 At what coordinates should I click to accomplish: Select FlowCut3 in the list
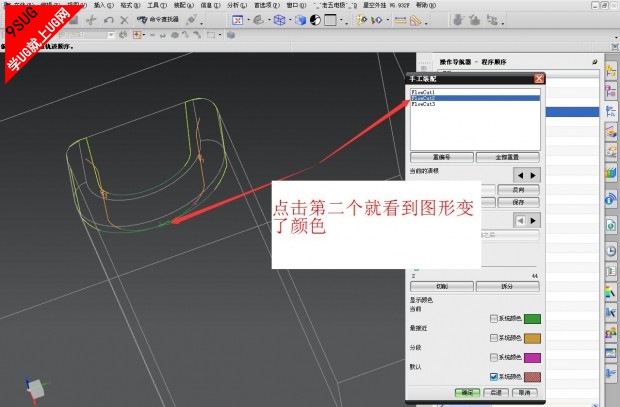click(x=475, y=104)
